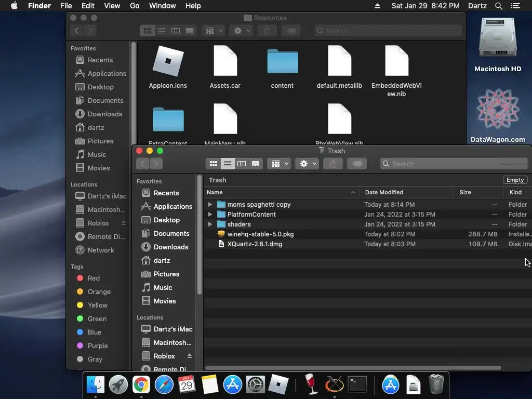Select Dartz's iMac in Trash sidebar
This screenshot has width=532, height=399.
[167, 329]
